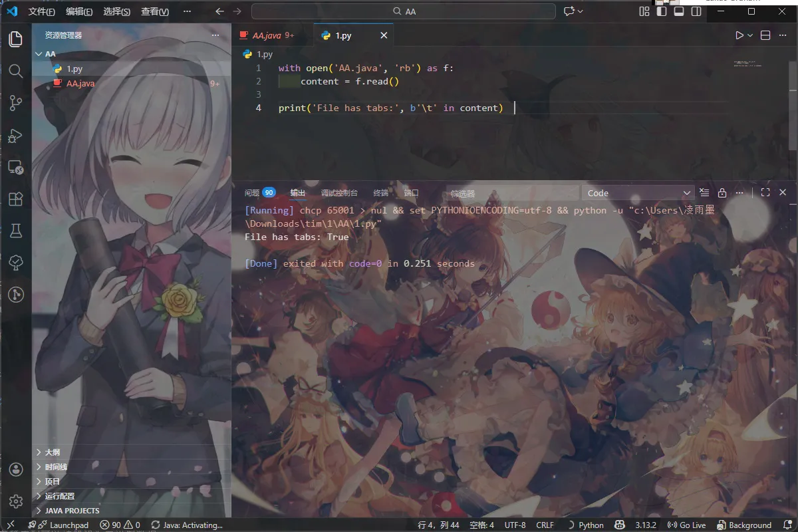This screenshot has width=798, height=532.
Task: Open the Explorer view in activity bar
Action: tap(15, 39)
